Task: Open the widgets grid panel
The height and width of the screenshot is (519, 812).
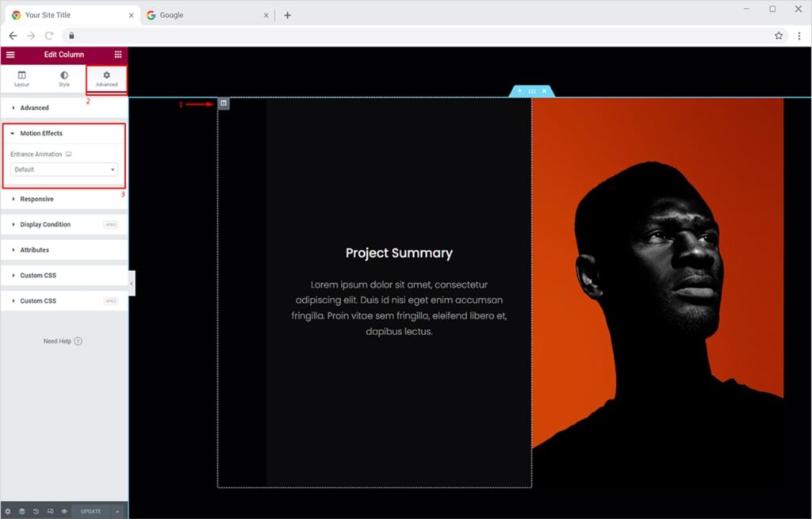Action: [118, 55]
